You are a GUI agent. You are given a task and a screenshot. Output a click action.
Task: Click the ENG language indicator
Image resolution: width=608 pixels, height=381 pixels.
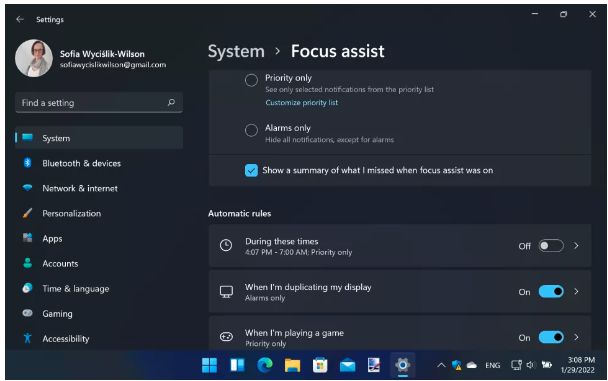(x=492, y=365)
